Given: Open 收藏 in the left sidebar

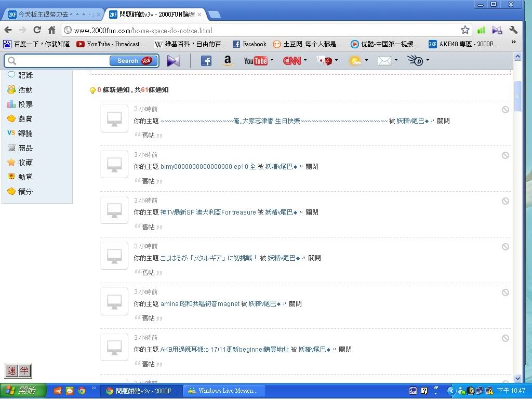Looking at the screenshot, I should click(25, 163).
